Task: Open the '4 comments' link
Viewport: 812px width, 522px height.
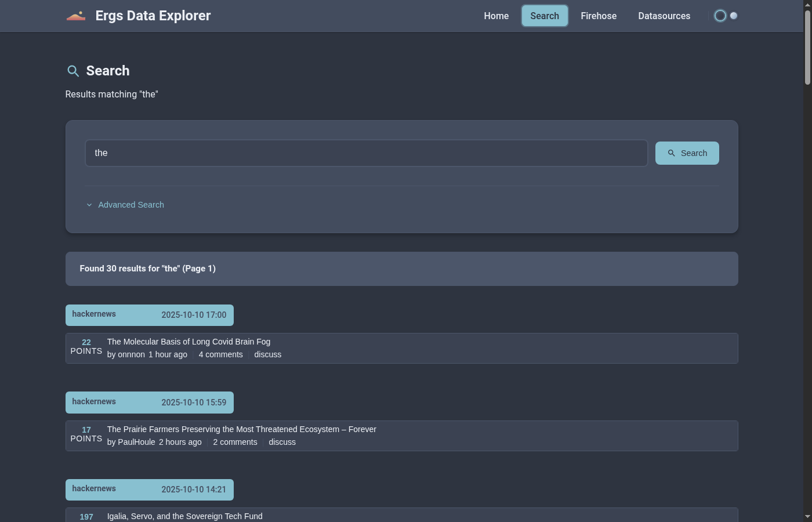Action: coord(220,354)
